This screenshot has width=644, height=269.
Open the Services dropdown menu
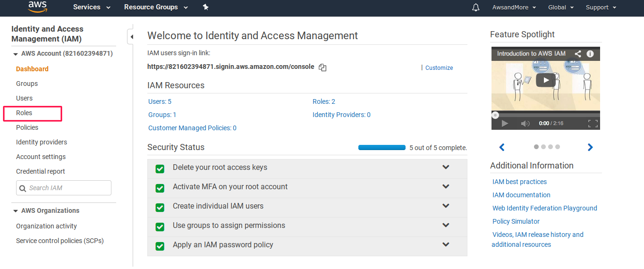point(92,7)
